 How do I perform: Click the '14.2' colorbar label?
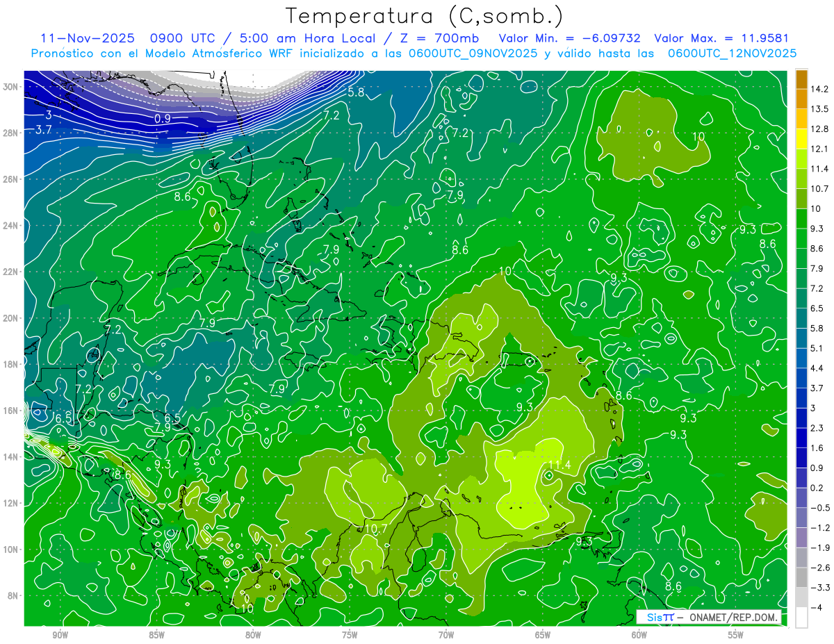(819, 89)
